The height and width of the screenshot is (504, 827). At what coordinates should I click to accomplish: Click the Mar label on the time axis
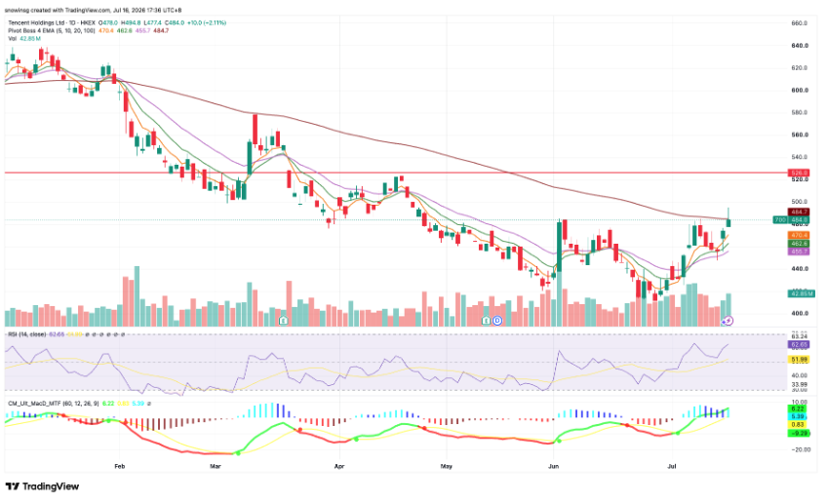(216, 467)
